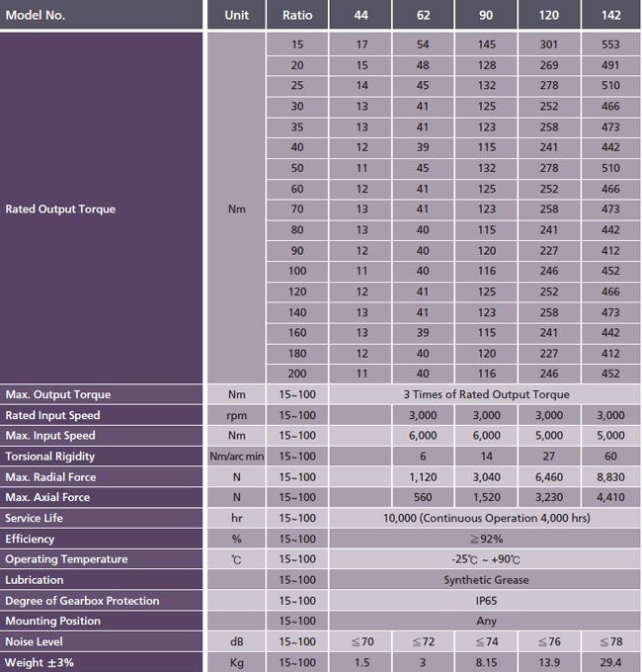Select the 'Synthetic Grease' cell

click(x=486, y=580)
